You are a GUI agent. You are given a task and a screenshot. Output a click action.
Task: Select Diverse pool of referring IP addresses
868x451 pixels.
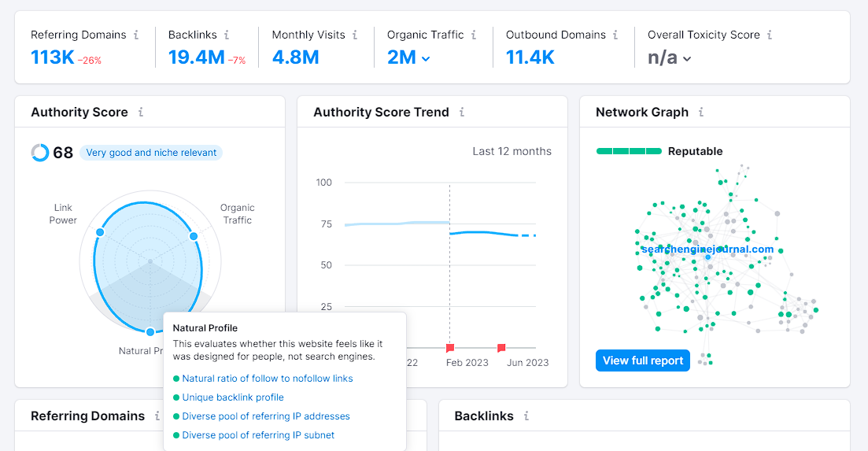(x=266, y=416)
